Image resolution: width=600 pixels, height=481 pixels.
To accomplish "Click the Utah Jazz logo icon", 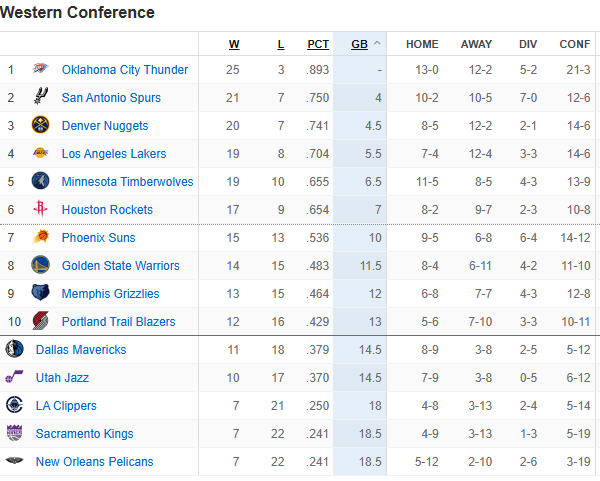I will tap(14, 378).
